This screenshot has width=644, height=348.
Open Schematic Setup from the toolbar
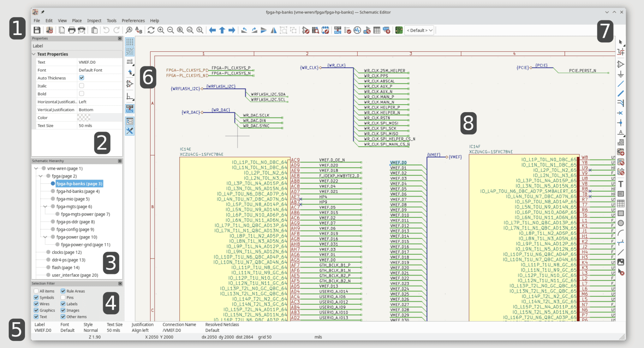click(x=50, y=30)
